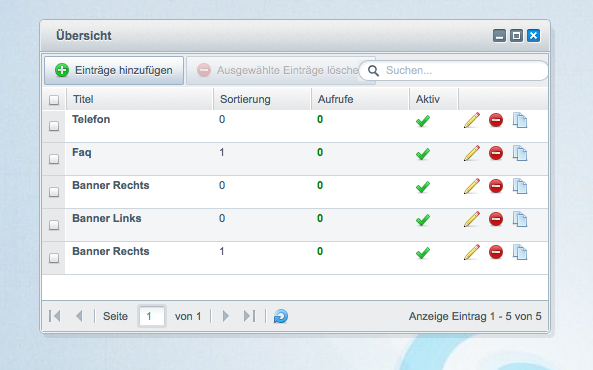Viewport: 593px width, 370px height.
Task: Jump to the last page
Action: (x=250, y=316)
